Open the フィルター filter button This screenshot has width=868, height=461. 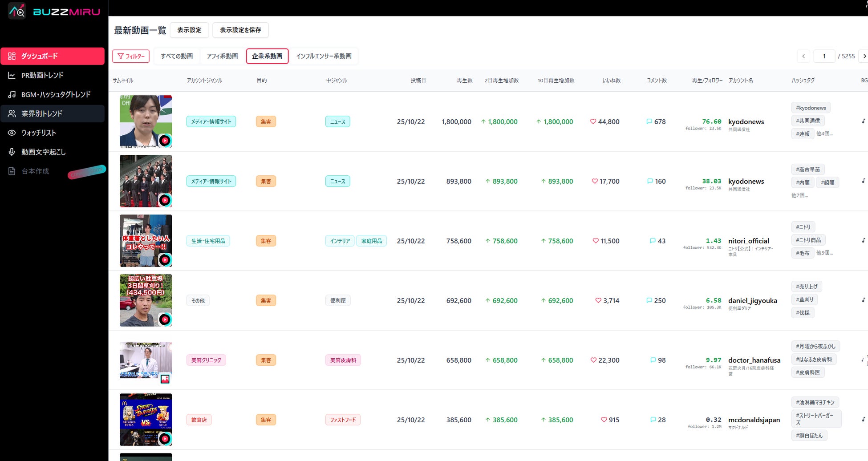(x=131, y=56)
